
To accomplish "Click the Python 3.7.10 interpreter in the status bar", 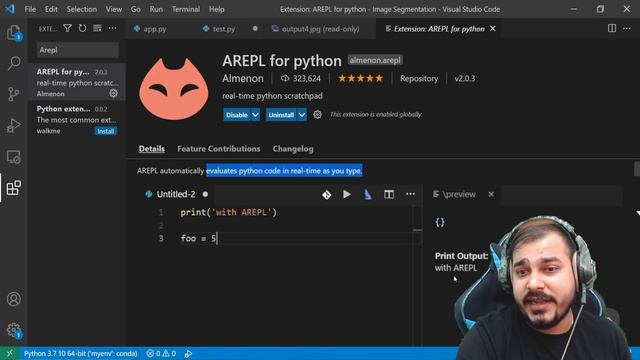I will coord(80,353).
